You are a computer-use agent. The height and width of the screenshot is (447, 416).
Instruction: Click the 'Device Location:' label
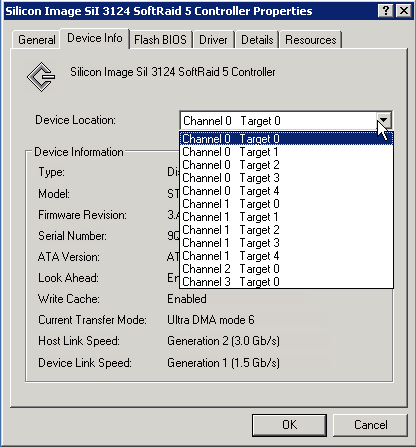point(75,120)
